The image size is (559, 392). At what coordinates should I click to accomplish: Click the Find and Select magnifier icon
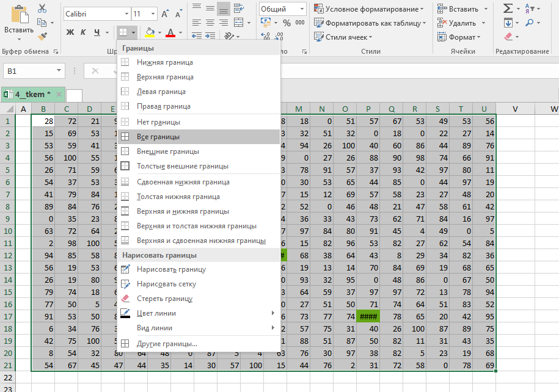(x=529, y=23)
